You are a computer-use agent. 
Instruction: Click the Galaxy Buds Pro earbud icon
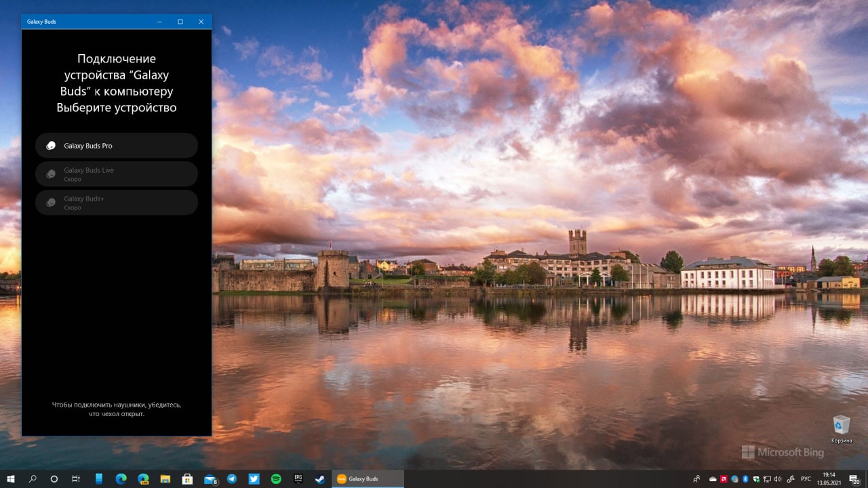50,146
